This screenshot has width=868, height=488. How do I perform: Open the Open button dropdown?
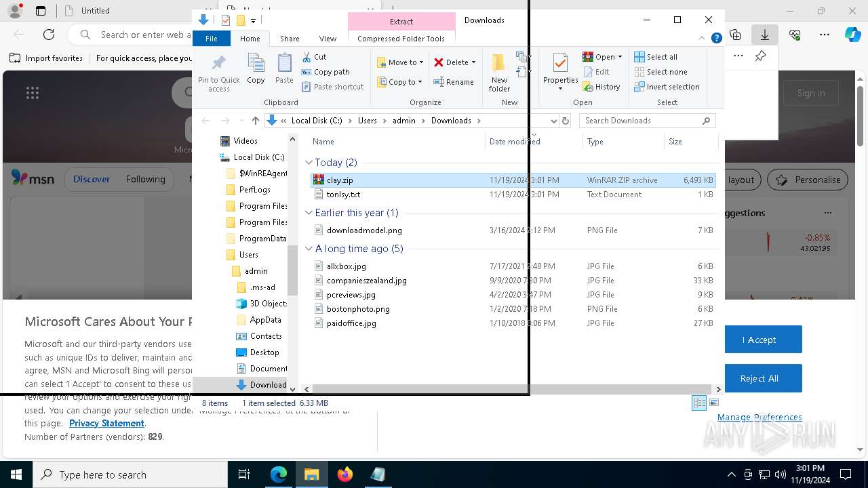click(x=620, y=57)
